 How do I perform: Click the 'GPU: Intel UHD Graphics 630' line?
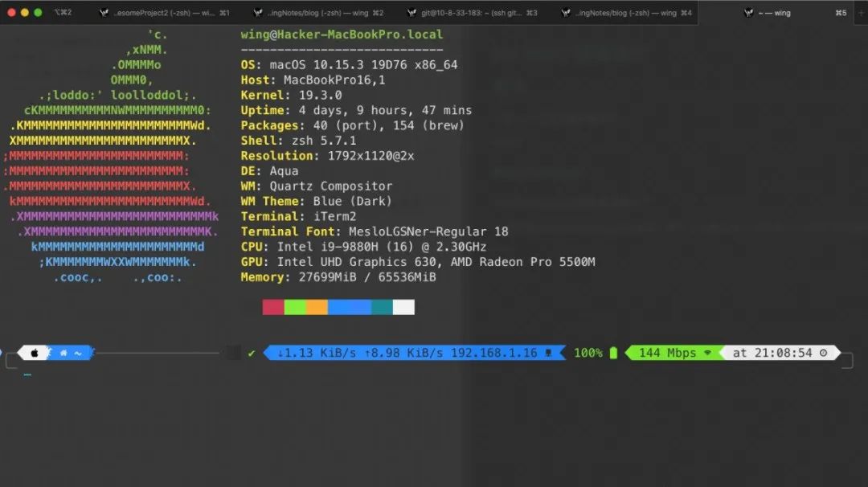click(x=418, y=262)
